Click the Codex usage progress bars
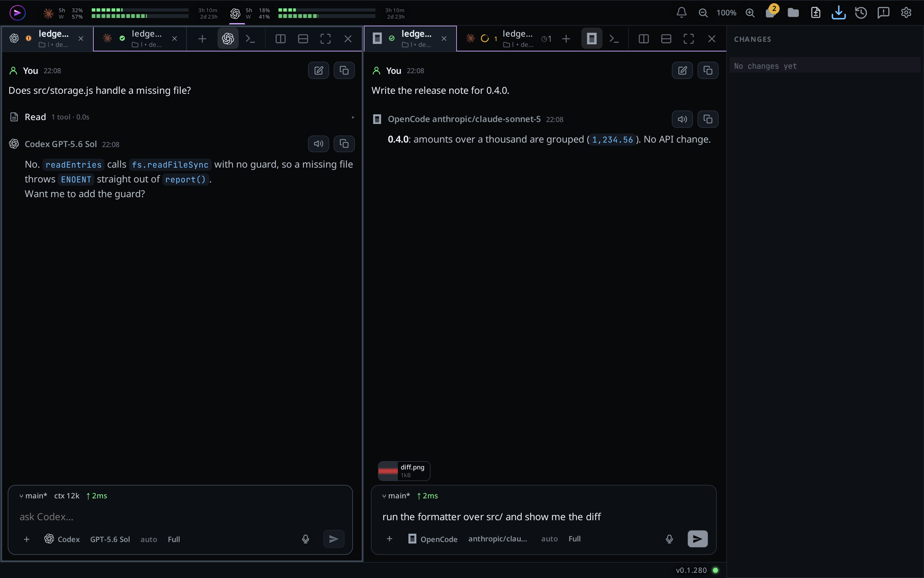The height and width of the screenshot is (578, 924). point(327,13)
